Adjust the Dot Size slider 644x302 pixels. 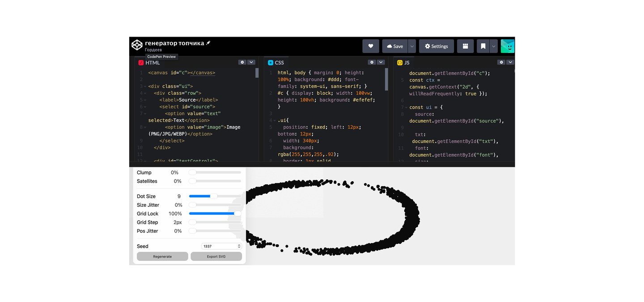(x=215, y=196)
